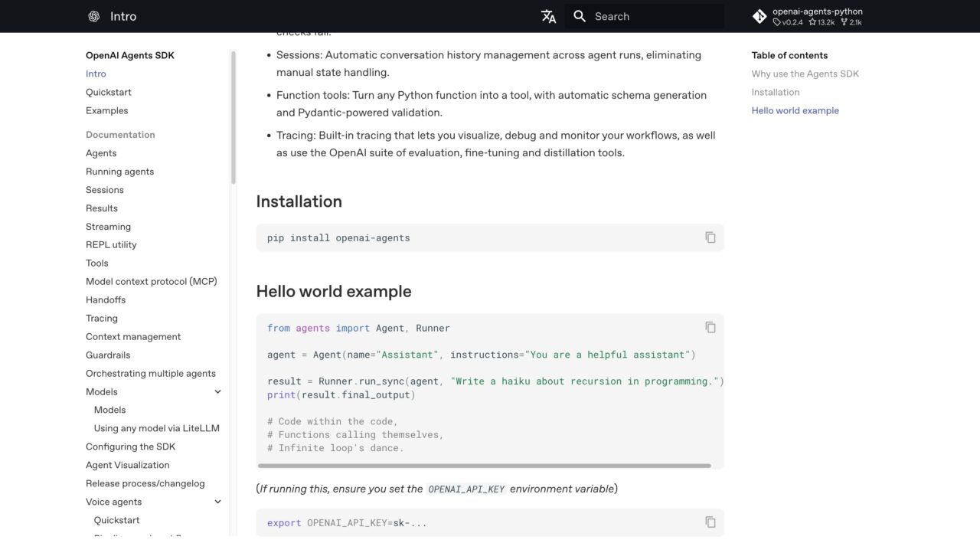
Task: Open the language selector icon
Action: pos(548,15)
